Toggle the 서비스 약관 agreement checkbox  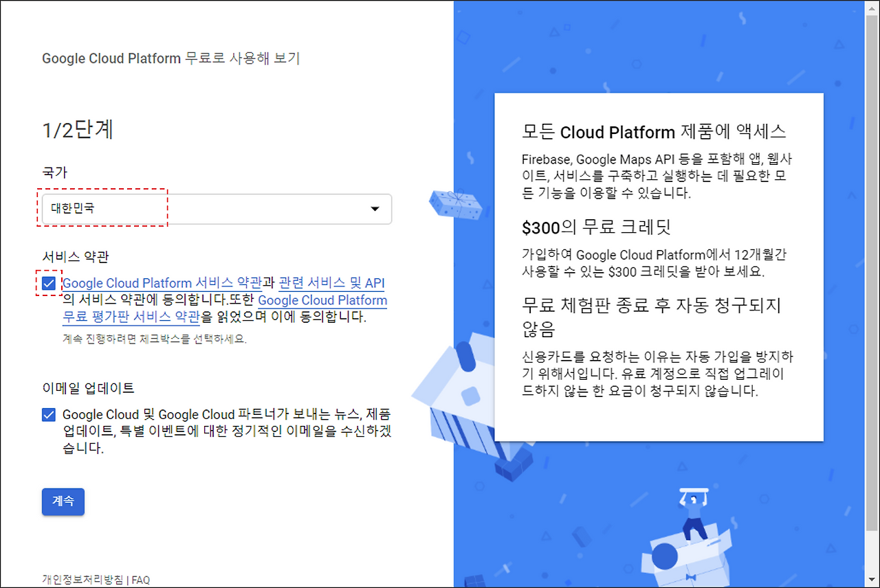(49, 283)
